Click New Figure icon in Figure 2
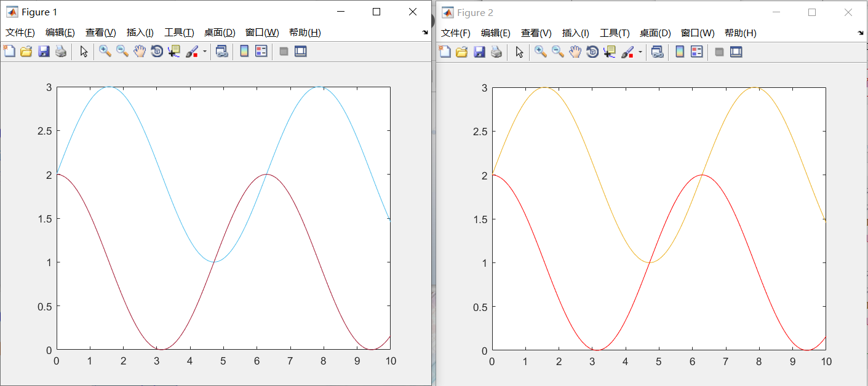This screenshot has width=868, height=386. point(445,52)
